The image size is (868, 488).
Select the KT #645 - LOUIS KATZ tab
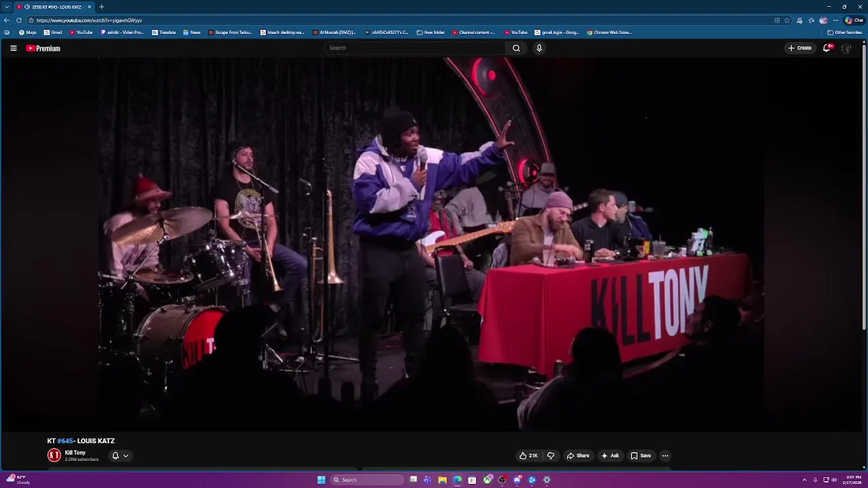pyautogui.click(x=54, y=7)
